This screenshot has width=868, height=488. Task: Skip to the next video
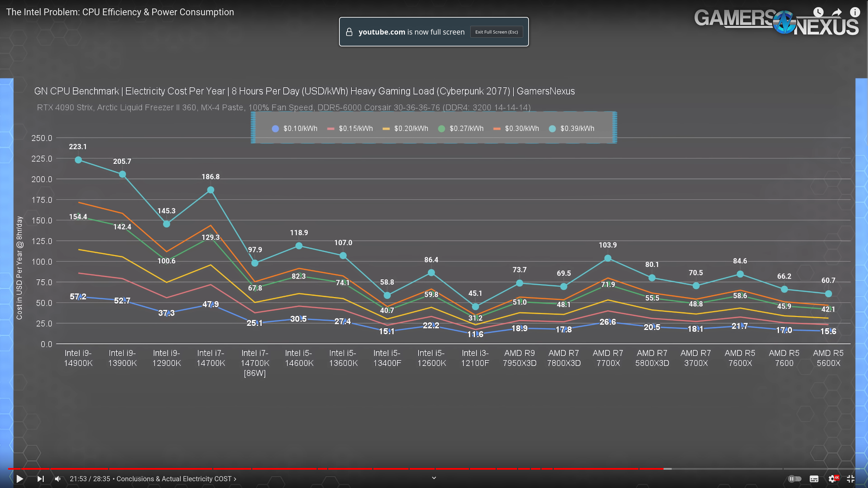coord(40,479)
